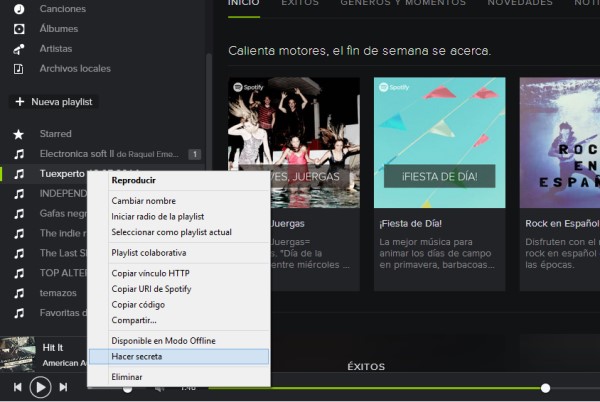Open the ¡Fiesta de Día! playlist cover
This screenshot has width=600, height=402.
[x=439, y=143]
